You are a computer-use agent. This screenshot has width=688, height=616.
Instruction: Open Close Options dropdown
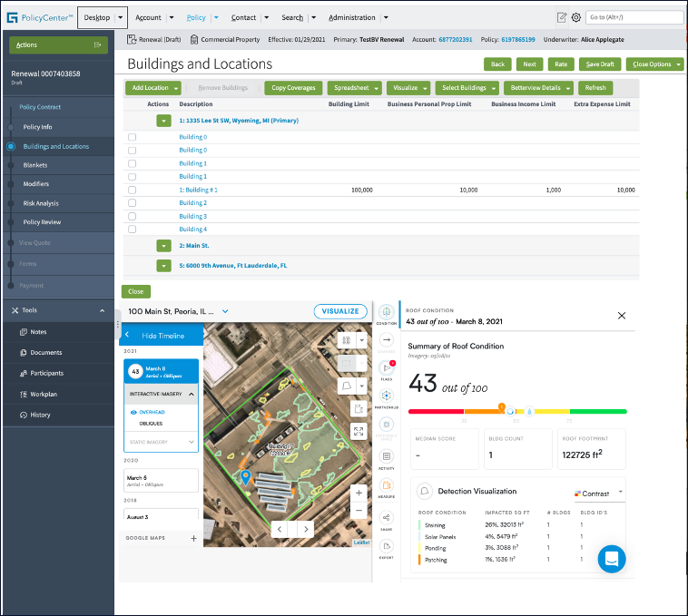[654, 64]
